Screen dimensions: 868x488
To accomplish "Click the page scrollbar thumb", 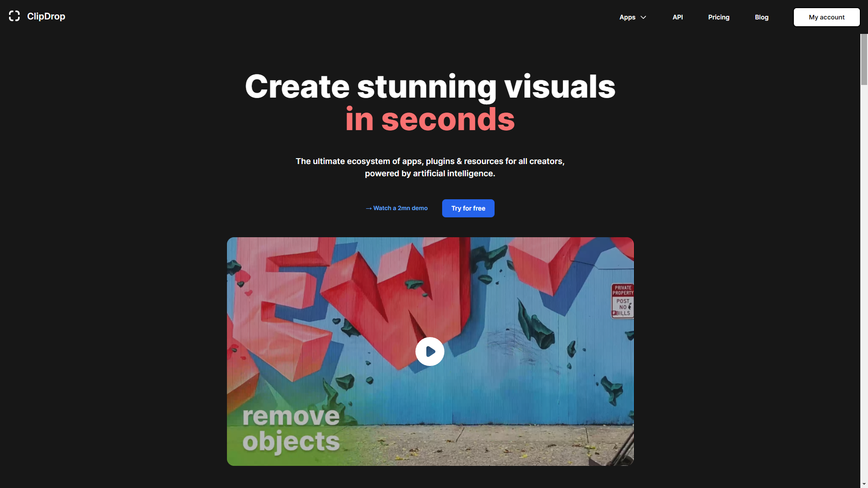I will click(864, 59).
